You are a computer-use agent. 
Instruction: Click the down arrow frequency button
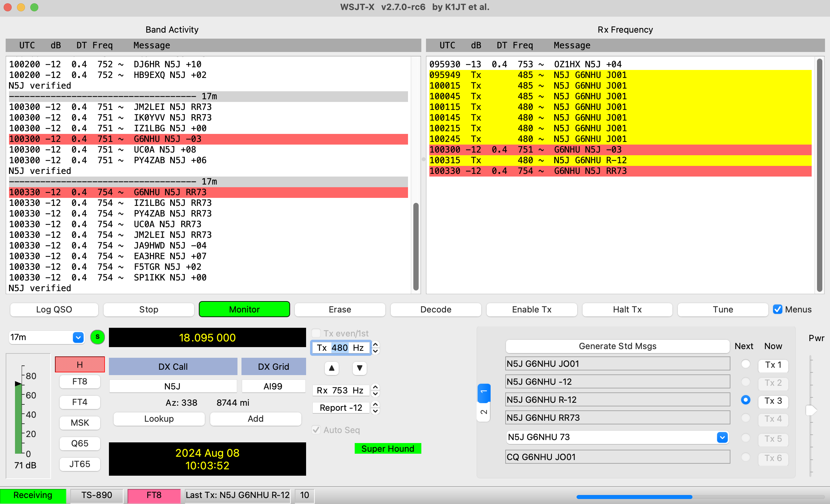[x=359, y=368]
